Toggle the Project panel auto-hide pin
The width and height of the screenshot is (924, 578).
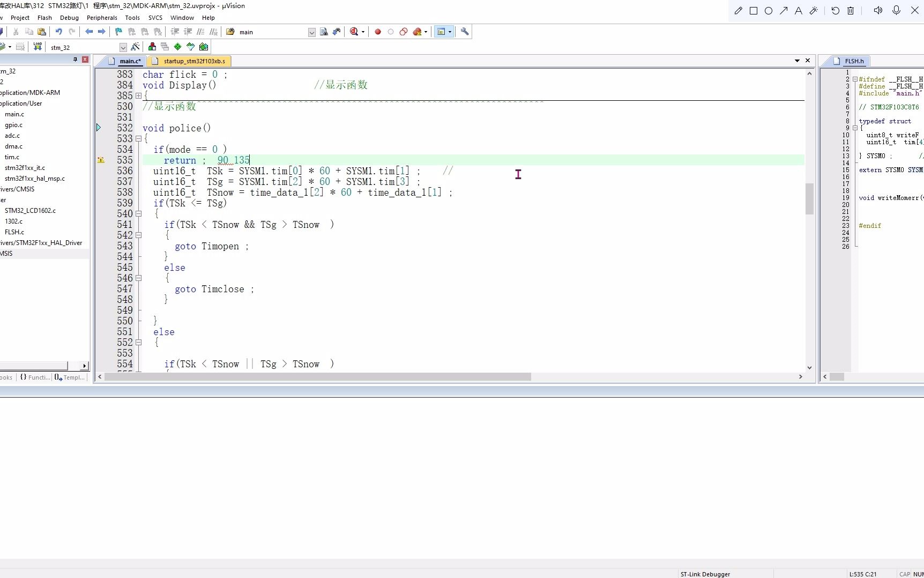point(75,60)
